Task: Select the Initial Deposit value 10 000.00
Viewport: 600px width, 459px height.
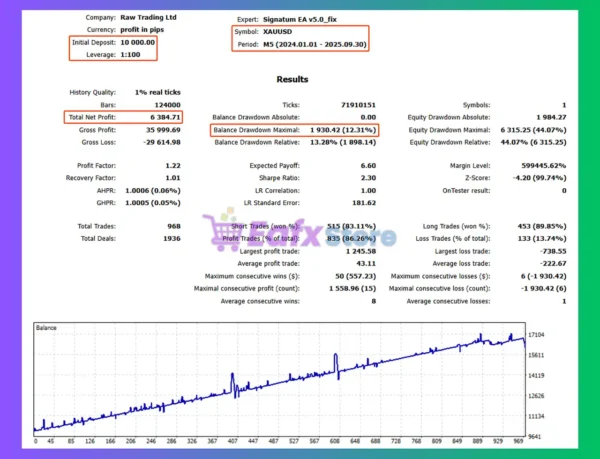Action: click(x=137, y=42)
